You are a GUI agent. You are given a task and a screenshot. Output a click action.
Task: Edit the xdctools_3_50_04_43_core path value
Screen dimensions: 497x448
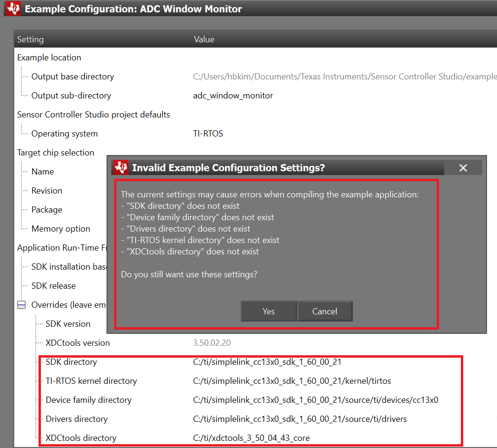251,438
